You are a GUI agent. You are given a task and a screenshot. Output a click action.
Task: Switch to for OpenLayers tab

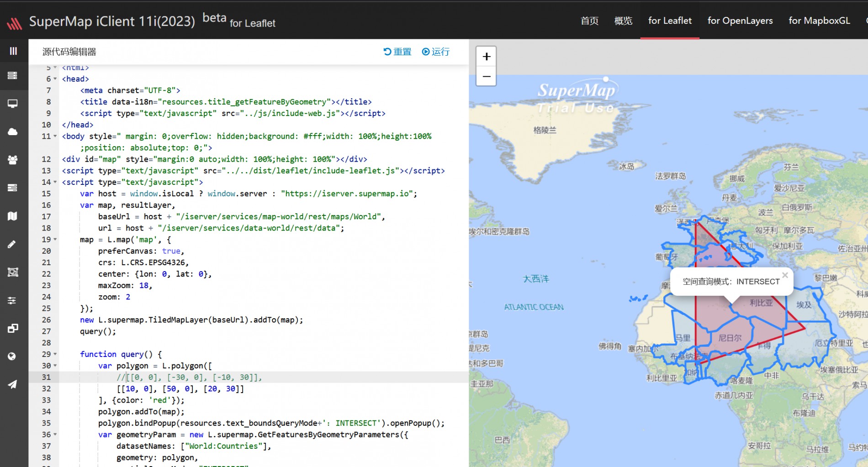pos(740,21)
